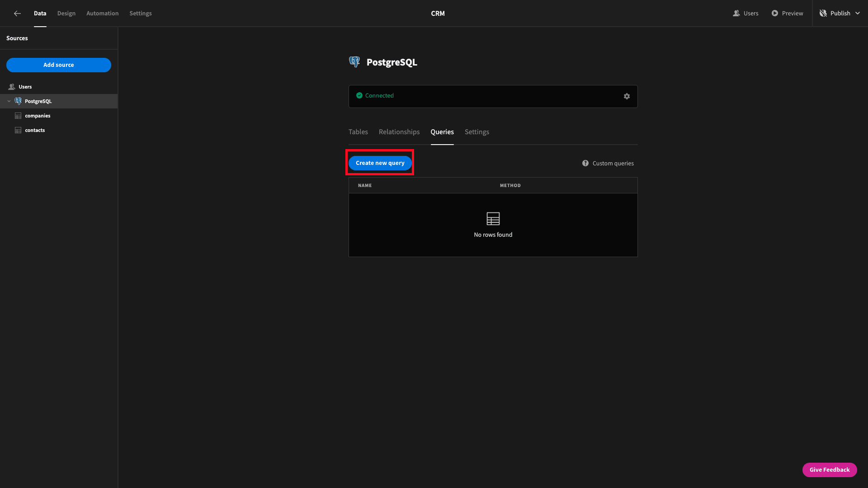Click the top-bar Users icon
This screenshot has height=488, width=868.
[736, 13]
